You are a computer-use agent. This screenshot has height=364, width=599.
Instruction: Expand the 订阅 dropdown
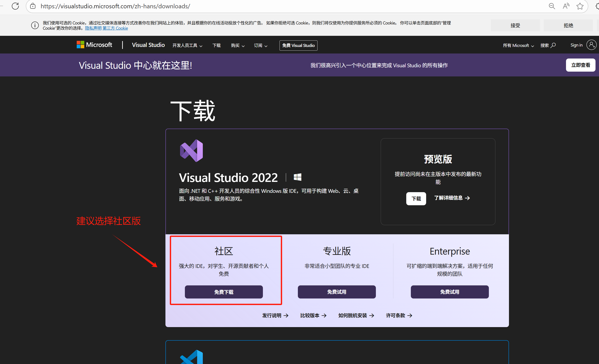pos(260,45)
